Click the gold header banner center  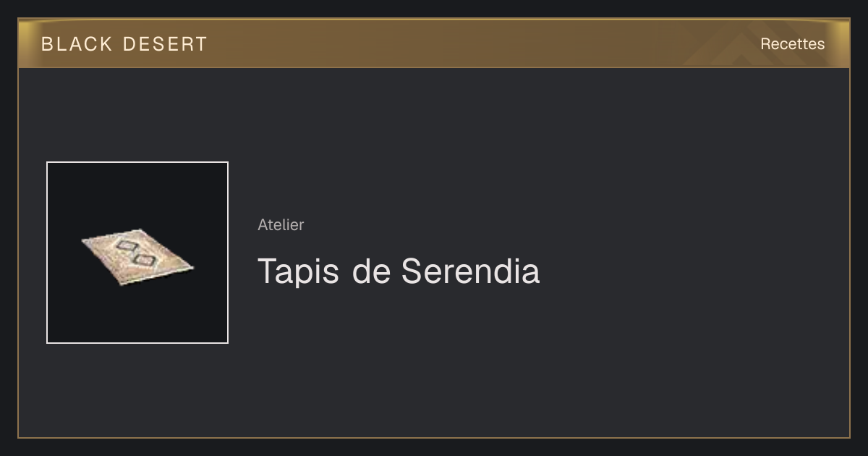pyautogui.click(x=434, y=43)
